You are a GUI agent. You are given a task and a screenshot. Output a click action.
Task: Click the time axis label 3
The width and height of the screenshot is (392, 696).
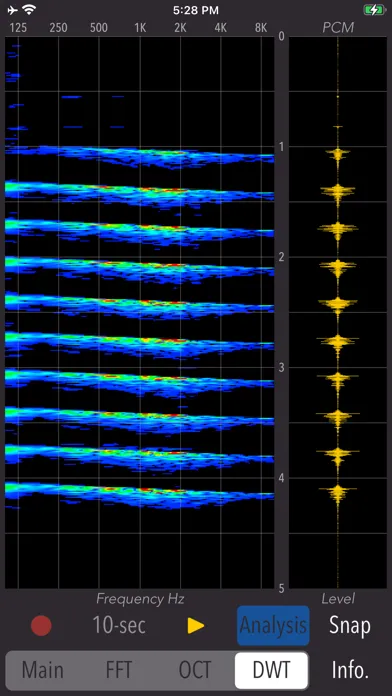coord(281,368)
